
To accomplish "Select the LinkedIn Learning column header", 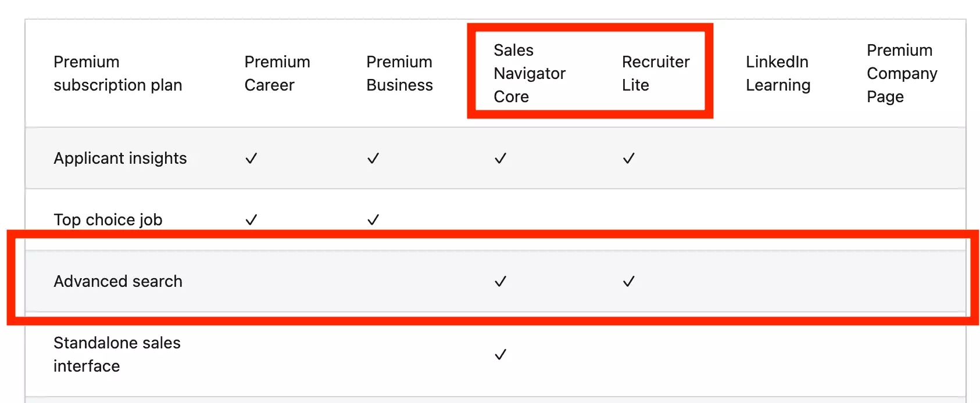I will click(x=778, y=73).
